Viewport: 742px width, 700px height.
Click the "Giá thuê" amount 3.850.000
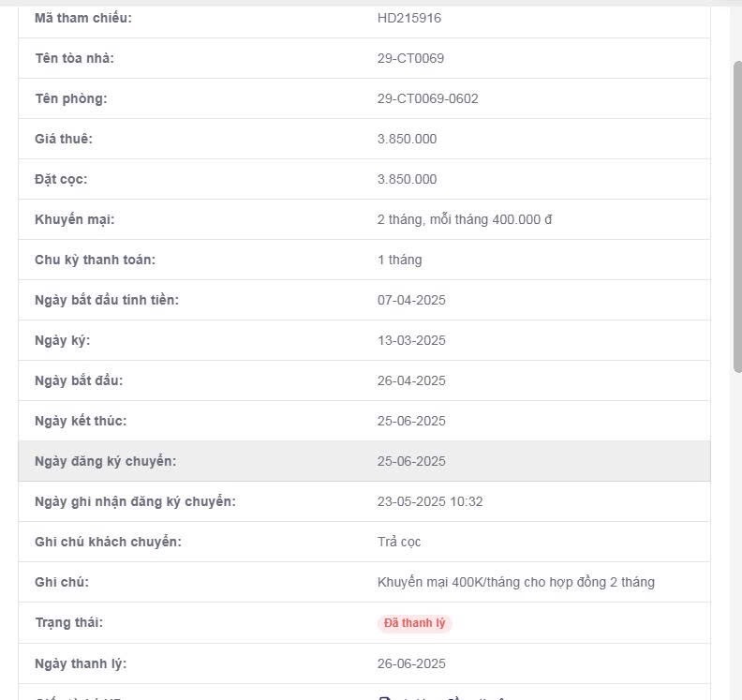point(407,139)
